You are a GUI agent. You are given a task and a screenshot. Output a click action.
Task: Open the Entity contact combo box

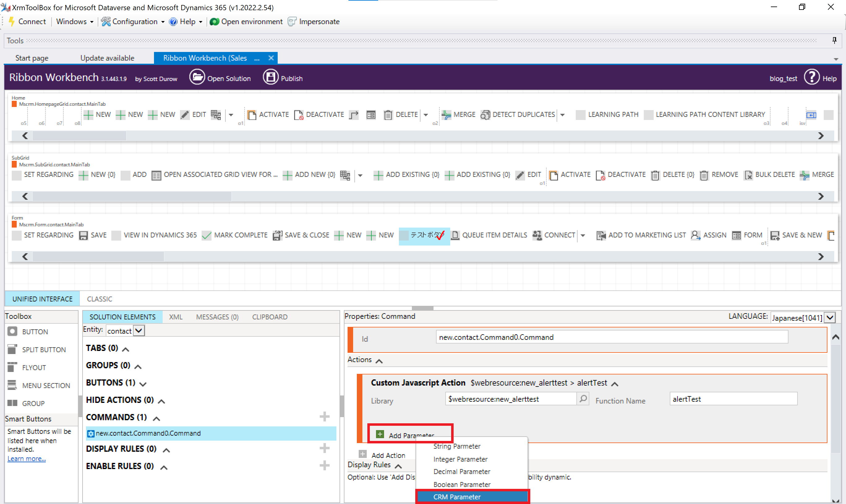tap(125, 331)
